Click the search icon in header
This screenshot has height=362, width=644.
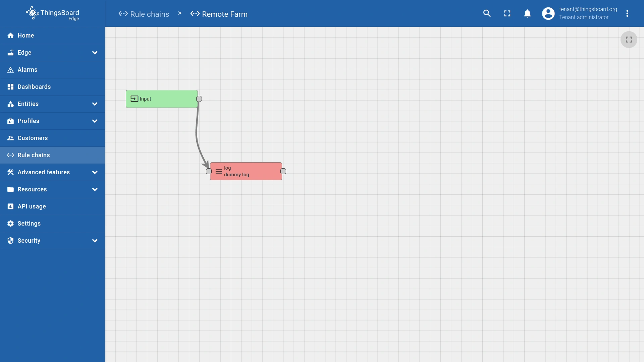pyautogui.click(x=487, y=13)
